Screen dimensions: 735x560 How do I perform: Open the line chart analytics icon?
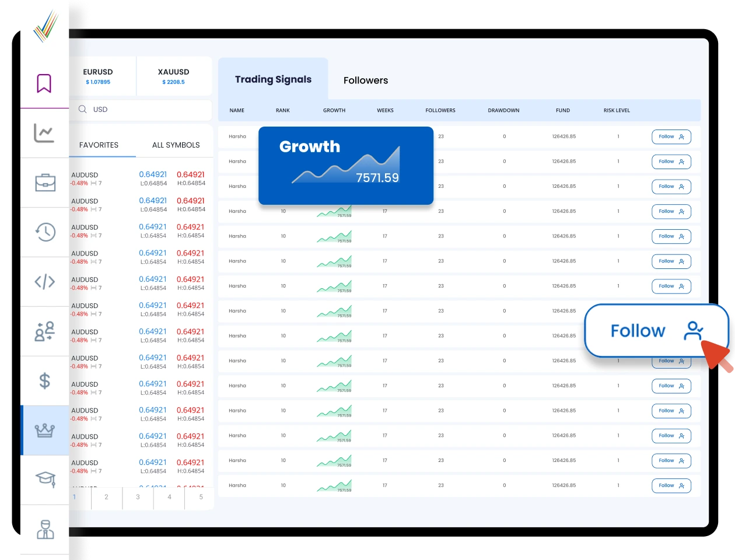click(x=44, y=133)
